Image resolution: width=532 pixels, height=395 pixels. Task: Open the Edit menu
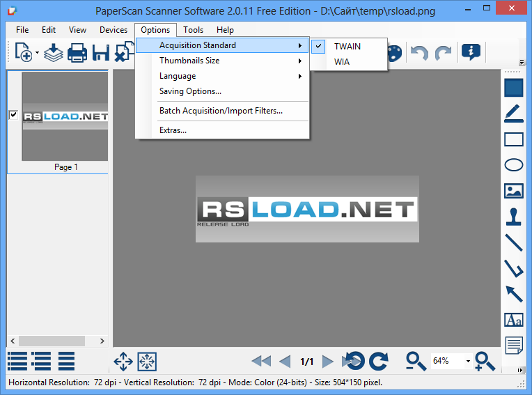click(x=49, y=30)
